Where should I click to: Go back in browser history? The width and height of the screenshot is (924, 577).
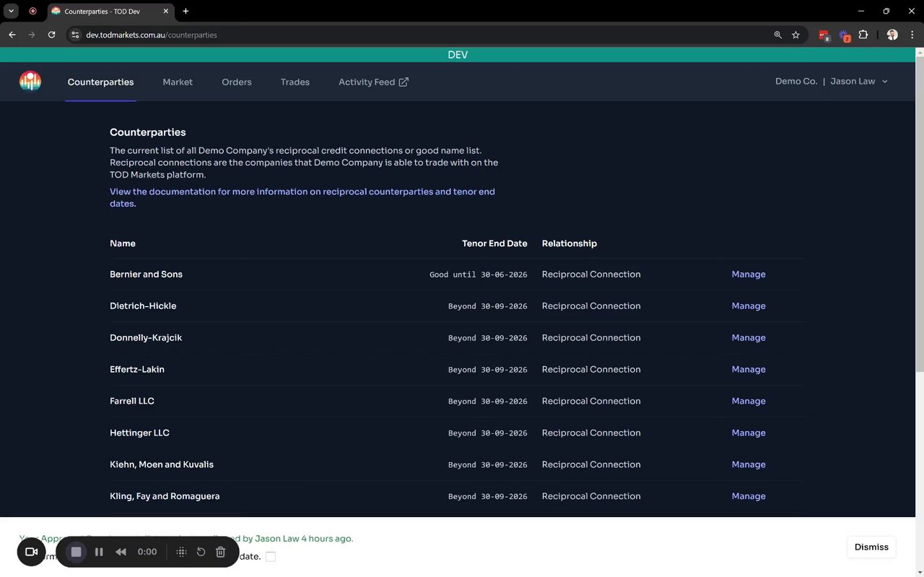tap(12, 35)
